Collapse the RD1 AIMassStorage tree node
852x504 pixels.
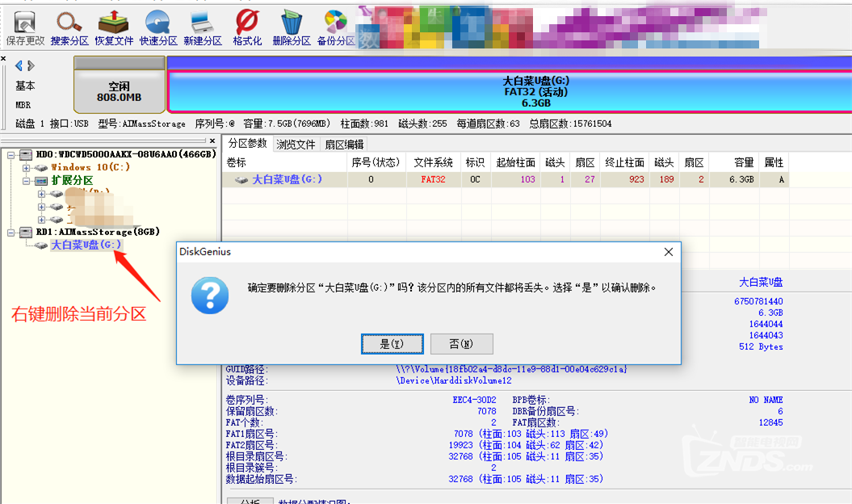coord(10,232)
